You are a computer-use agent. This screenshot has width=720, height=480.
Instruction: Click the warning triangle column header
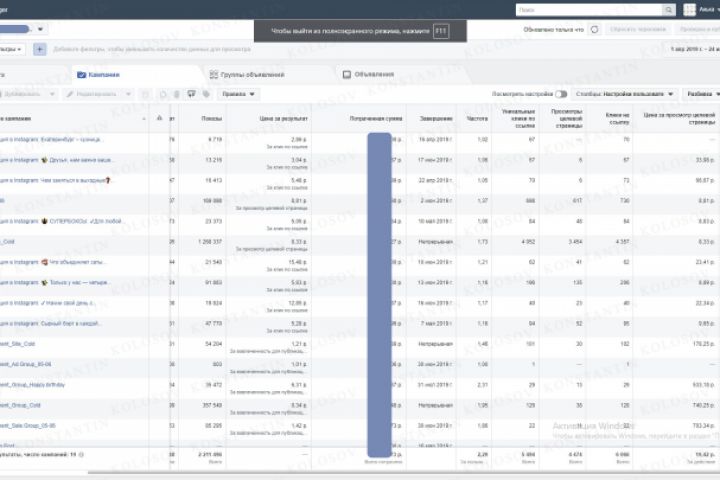159,118
